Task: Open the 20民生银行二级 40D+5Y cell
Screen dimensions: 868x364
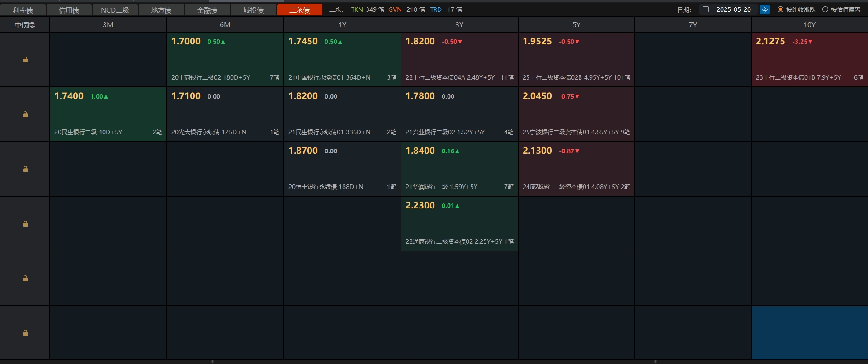Action: (x=108, y=114)
